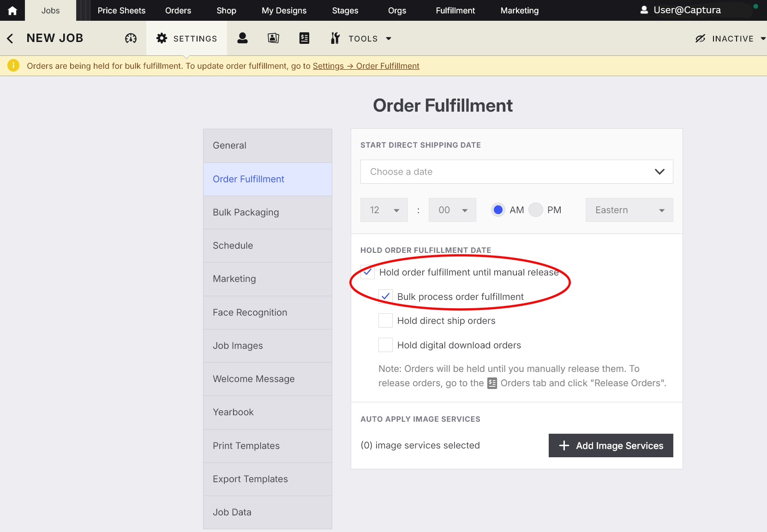This screenshot has height=532, width=767.
Task: Open the job dashboard gauge icon
Action: click(x=131, y=38)
